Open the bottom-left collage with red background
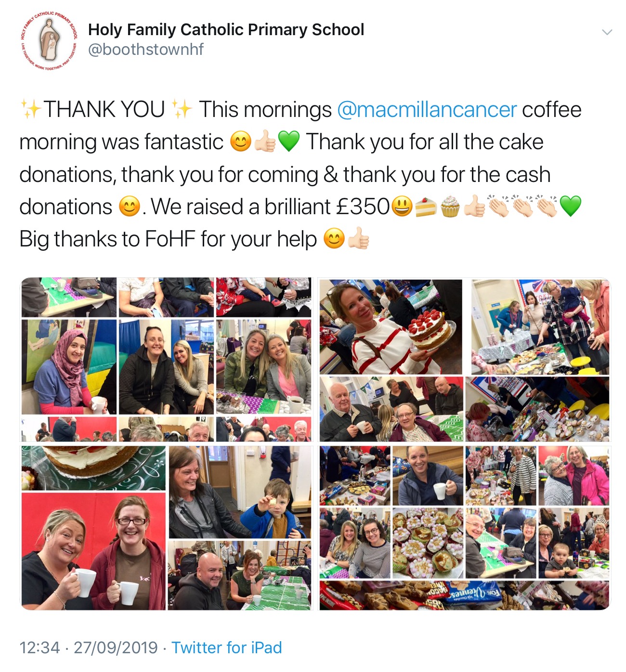Image resolution: width=626 pixels, height=672 pixels. click(166, 528)
